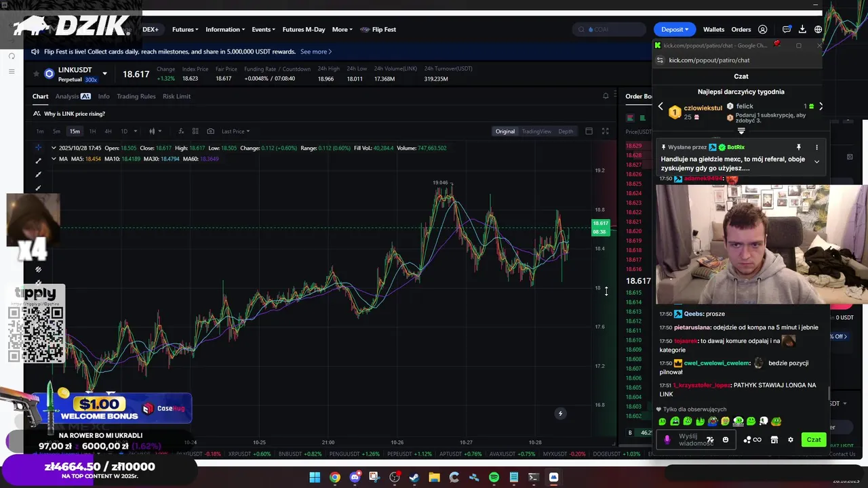Open the user account profile icon

[x=763, y=30]
